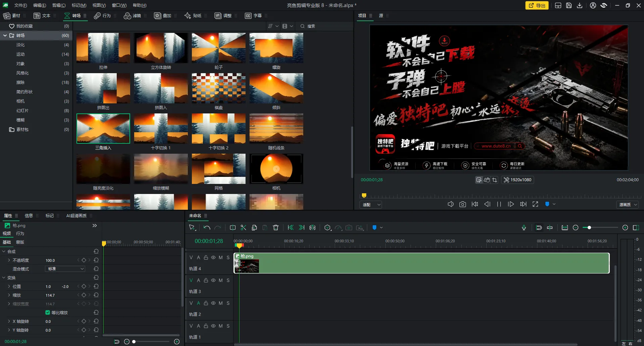This screenshot has width=644, height=346.
Task: Click the user account icon in title bar
Action: click(x=593, y=5)
